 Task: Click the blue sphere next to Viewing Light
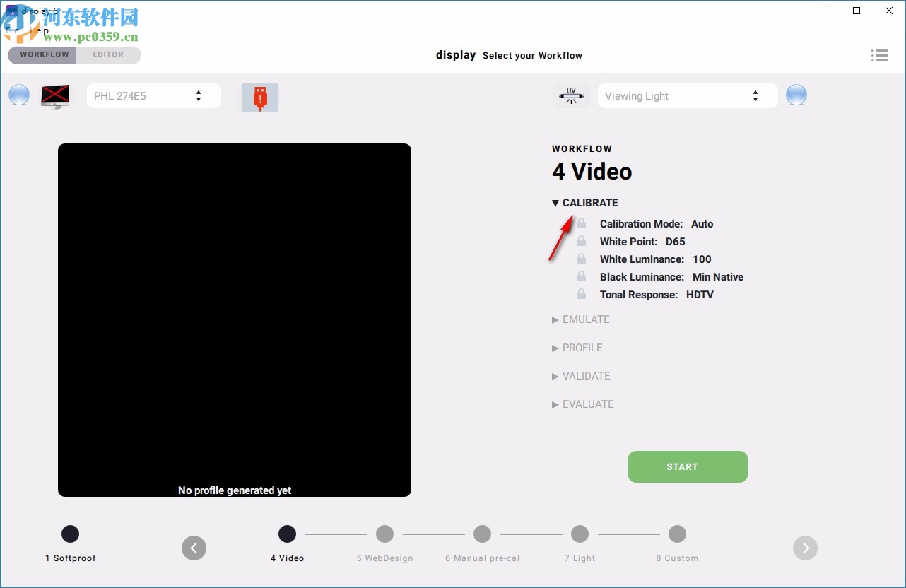tap(796, 95)
